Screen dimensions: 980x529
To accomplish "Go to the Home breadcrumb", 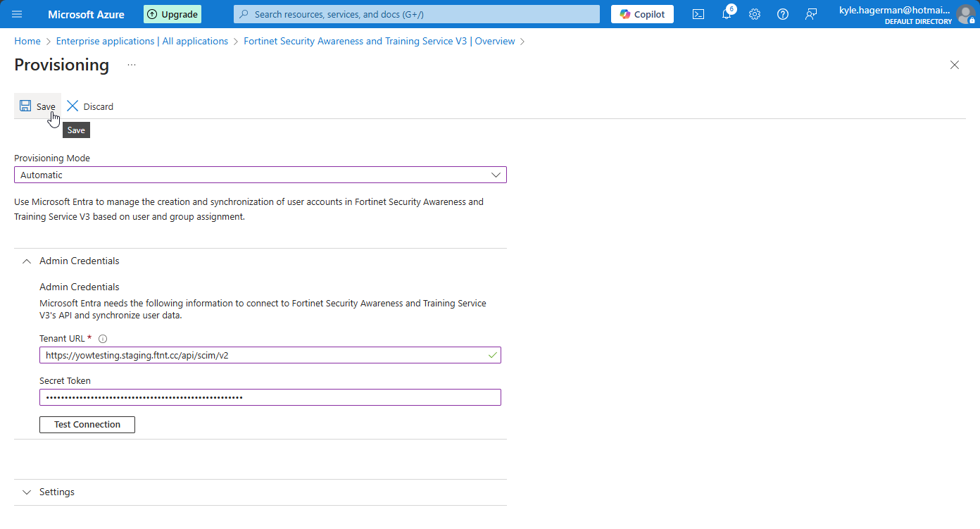I will (27, 42).
